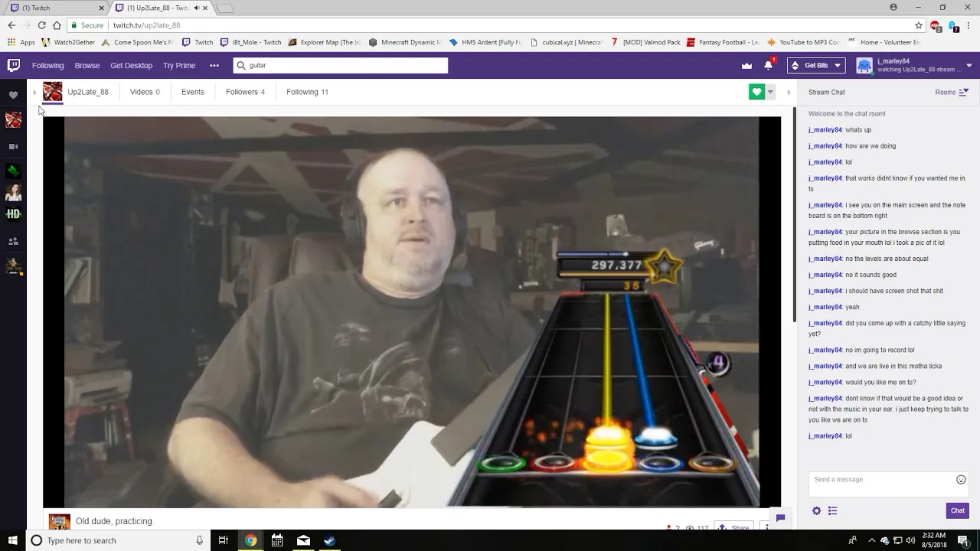Screen dimensions: 980x551
Task: Open the Browse page
Action: (87, 66)
